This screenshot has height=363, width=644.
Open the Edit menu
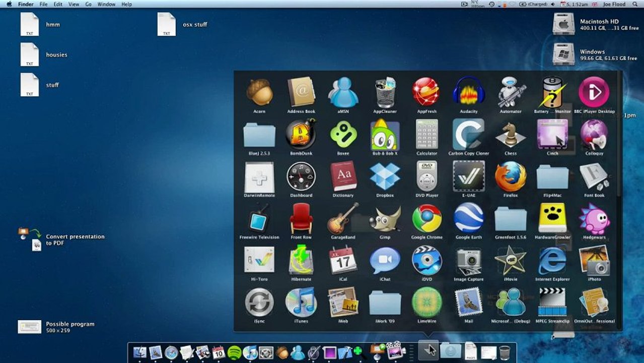click(x=58, y=4)
